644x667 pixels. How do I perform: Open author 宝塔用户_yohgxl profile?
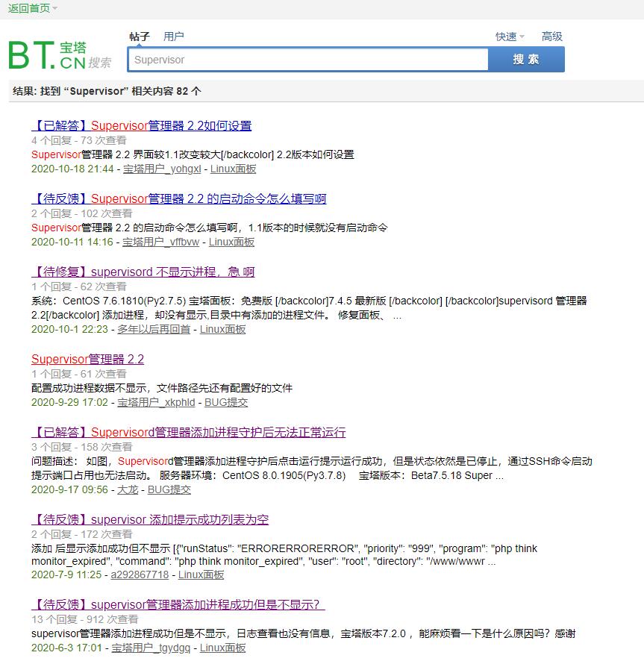tap(162, 169)
